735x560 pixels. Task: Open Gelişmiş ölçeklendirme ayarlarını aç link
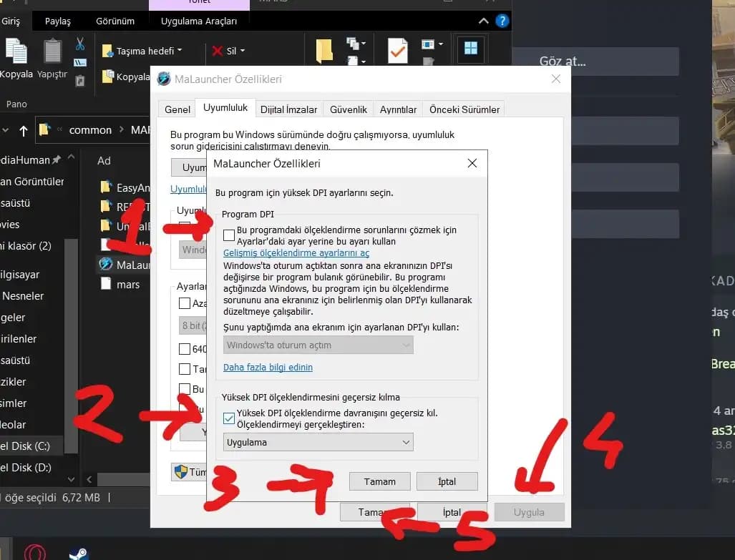click(x=296, y=253)
